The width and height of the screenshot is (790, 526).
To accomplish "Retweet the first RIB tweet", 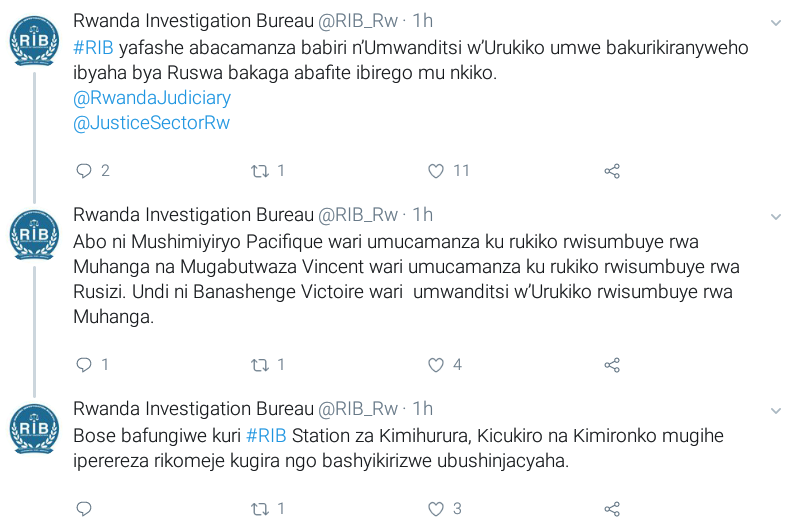I will pyautogui.click(x=260, y=171).
